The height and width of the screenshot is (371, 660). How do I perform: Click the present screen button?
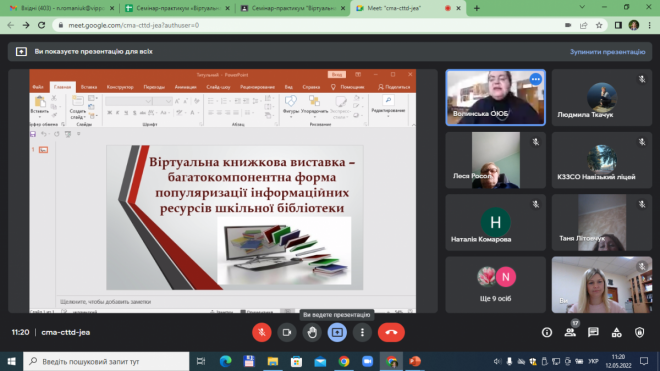[337, 332]
